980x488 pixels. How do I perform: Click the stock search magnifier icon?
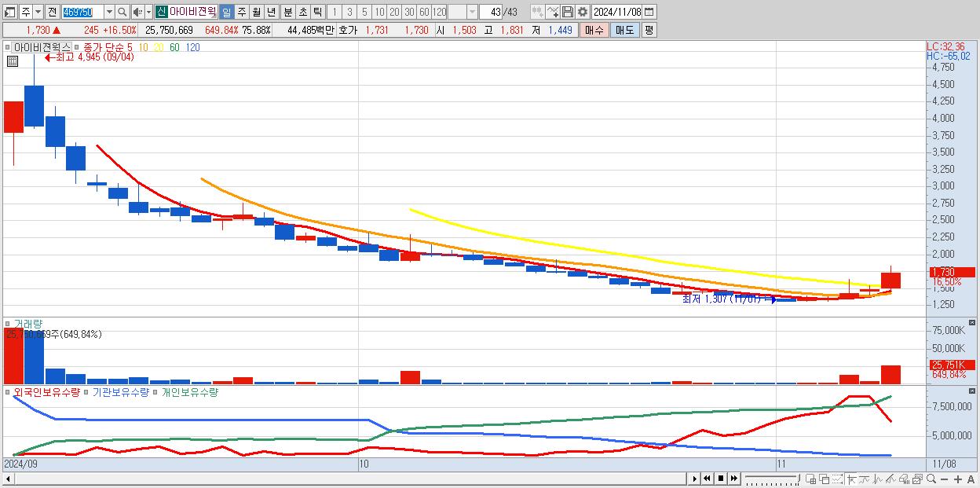(122, 12)
